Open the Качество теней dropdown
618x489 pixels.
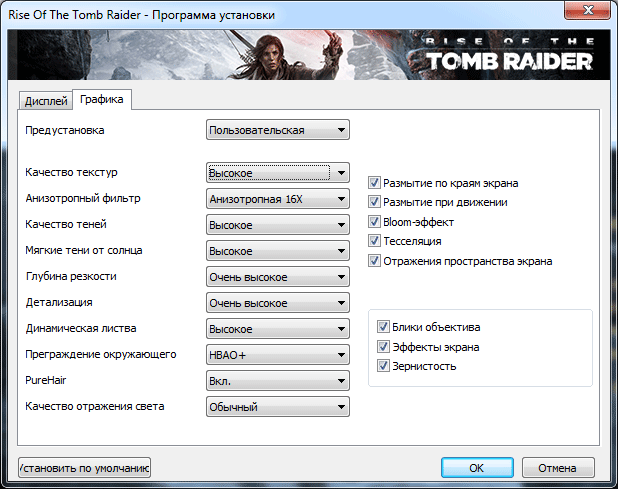277,225
